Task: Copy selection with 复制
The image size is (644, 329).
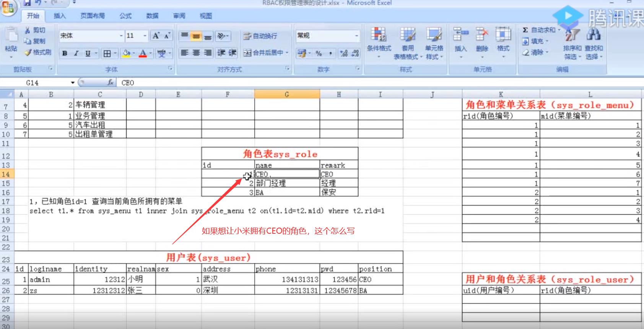Action: pyautogui.click(x=35, y=41)
